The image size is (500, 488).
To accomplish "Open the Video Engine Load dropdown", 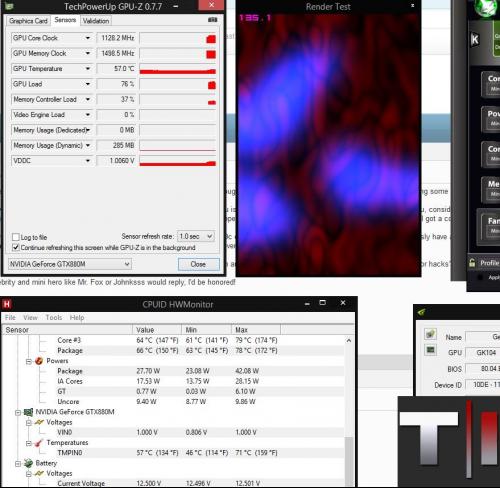I will coord(88,115).
